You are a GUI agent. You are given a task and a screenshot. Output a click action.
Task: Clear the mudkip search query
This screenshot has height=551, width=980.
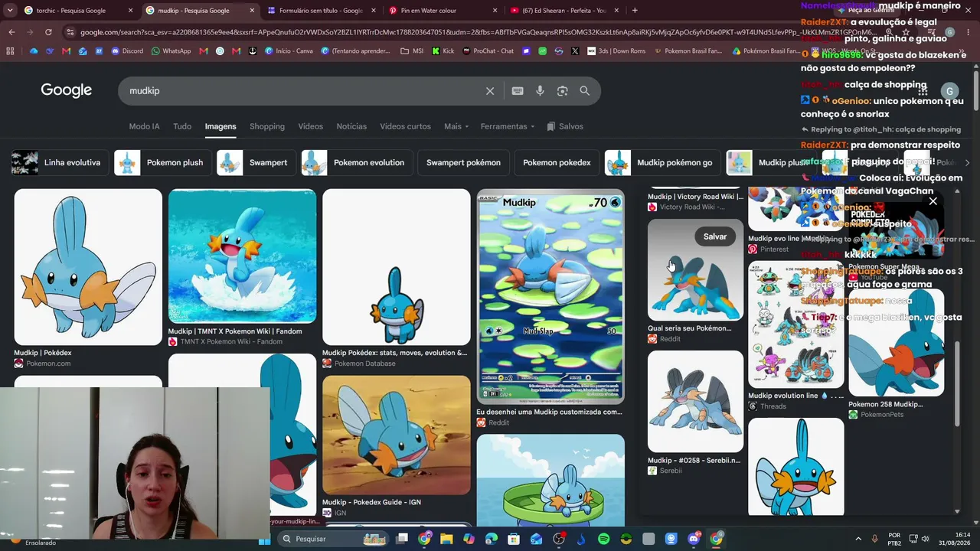pyautogui.click(x=490, y=91)
